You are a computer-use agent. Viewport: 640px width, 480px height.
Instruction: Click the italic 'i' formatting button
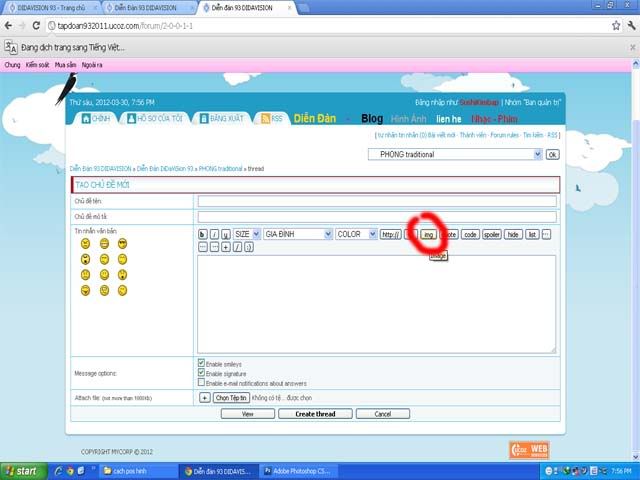(214, 234)
